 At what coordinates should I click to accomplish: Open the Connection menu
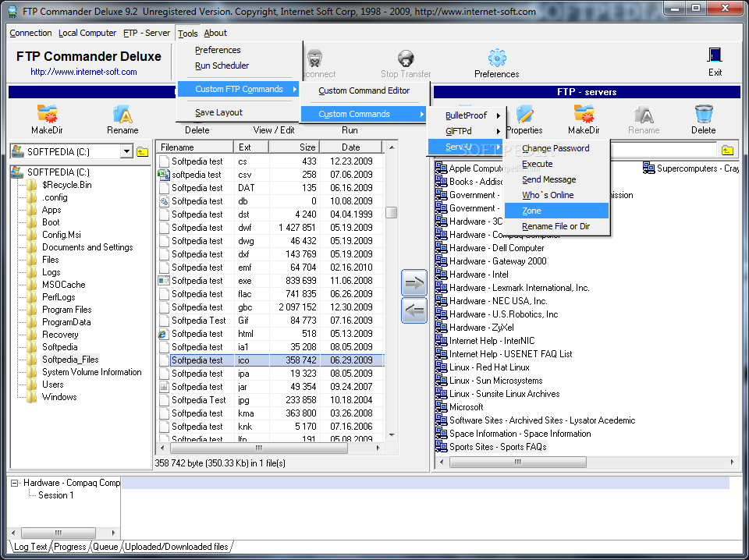tap(30, 33)
